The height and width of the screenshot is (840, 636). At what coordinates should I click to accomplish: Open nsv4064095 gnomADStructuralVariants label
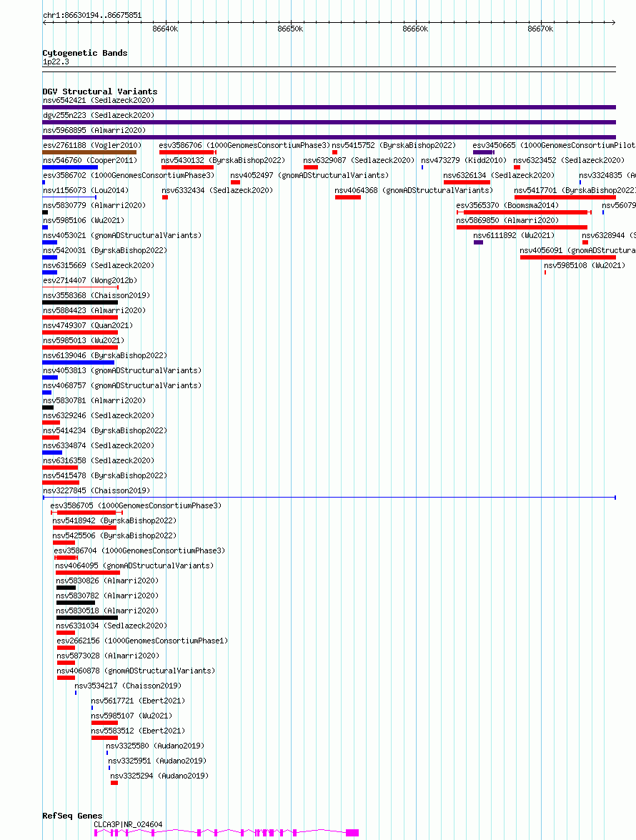click(134, 565)
